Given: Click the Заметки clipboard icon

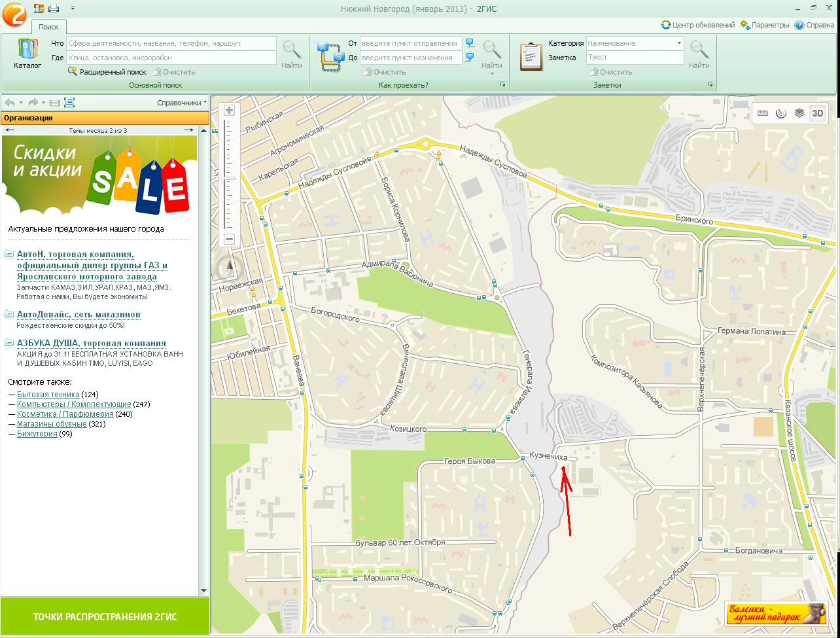Looking at the screenshot, I should [531, 56].
